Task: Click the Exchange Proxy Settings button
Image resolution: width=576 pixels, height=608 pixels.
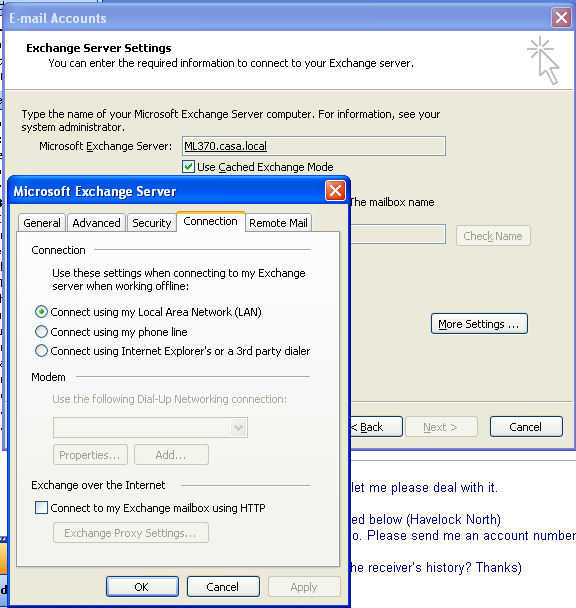Action: pyautogui.click(x=131, y=533)
